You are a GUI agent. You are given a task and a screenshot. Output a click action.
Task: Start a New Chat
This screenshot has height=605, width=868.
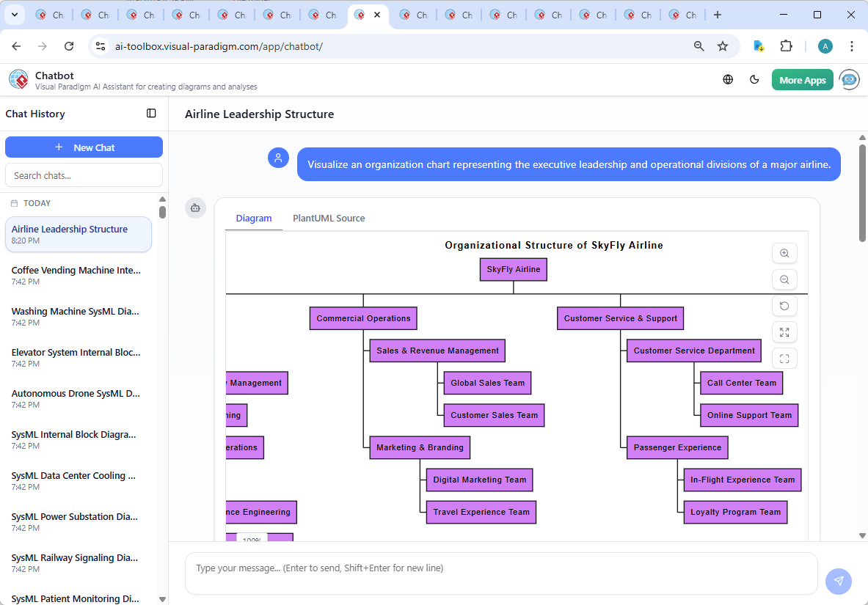point(84,147)
